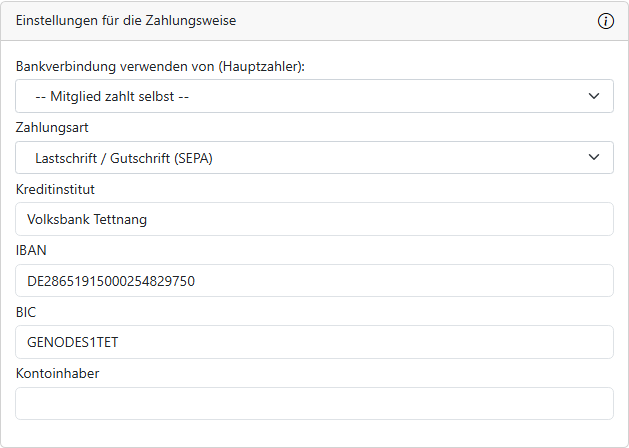The height and width of the screenshot is (448, 629).
Task: Click the 'Kreditinstitut' label text
Action: click(x=55, y=189)
